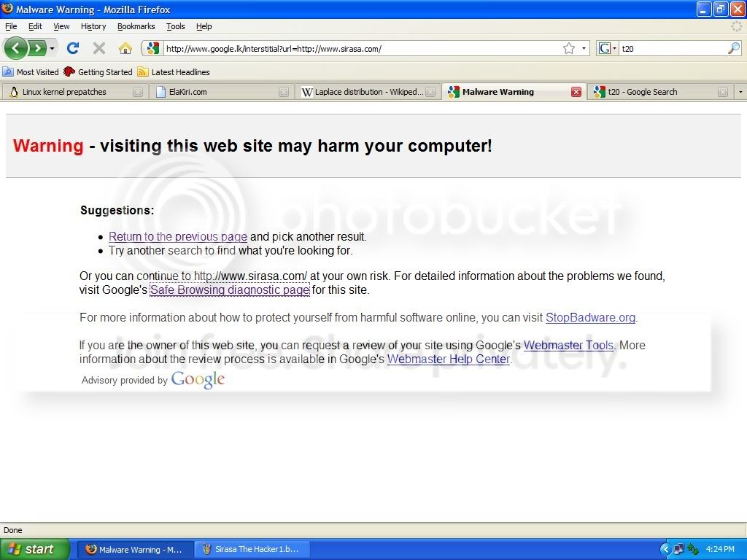Open the Getting Started bookmark
Viewport: 747px width, 560px height.
click(x=98, y=72)
